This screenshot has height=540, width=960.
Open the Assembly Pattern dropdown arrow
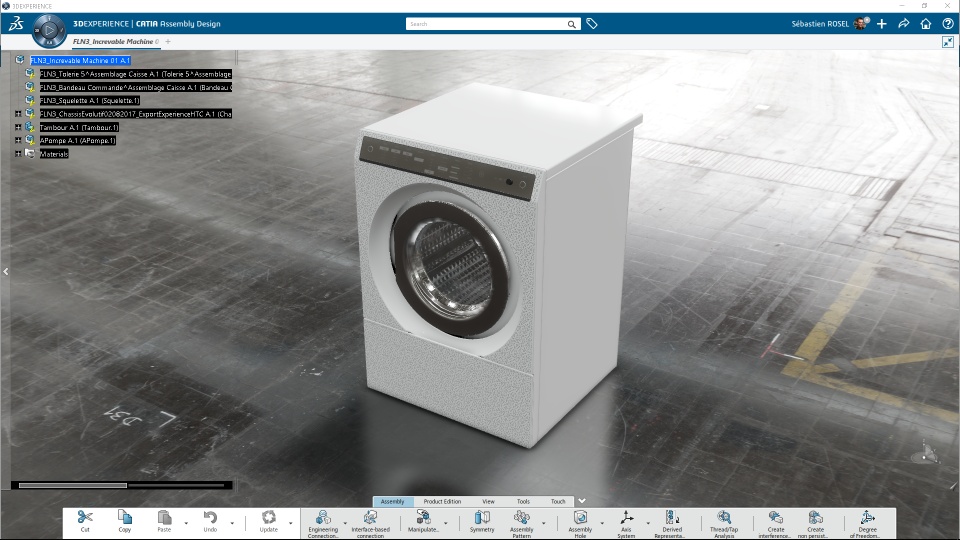[x=543, y=523]
